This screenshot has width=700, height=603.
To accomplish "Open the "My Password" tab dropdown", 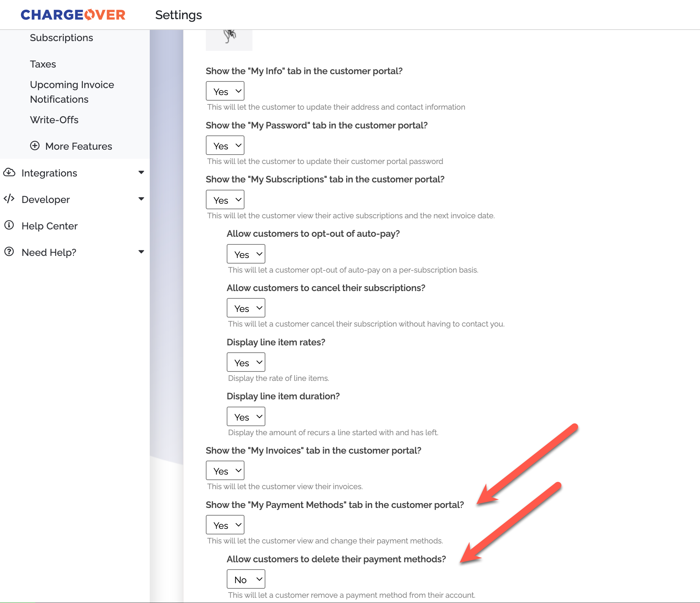I will [x=225, y=146].
